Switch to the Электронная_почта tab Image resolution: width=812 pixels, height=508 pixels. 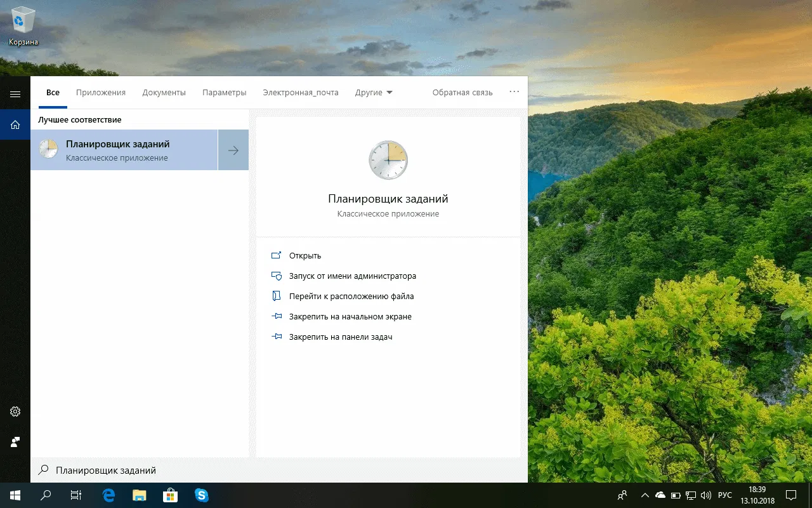point(301,93)
